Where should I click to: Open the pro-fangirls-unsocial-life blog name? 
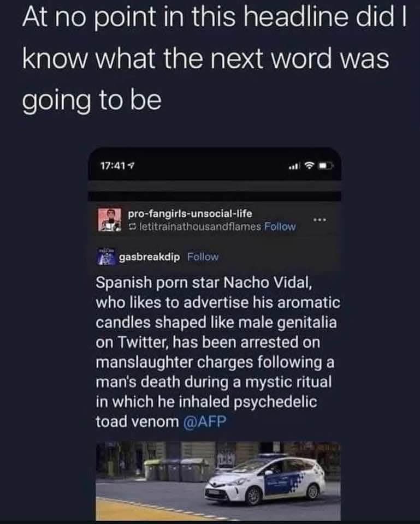[190, 213]
